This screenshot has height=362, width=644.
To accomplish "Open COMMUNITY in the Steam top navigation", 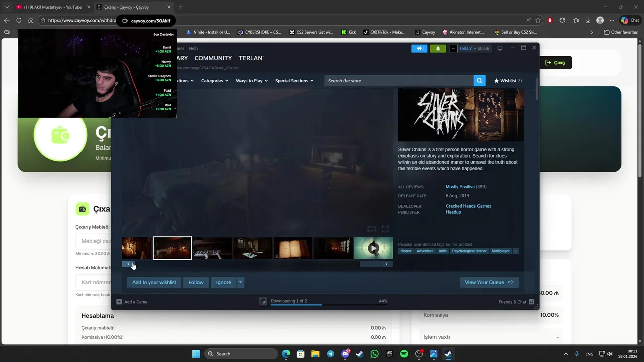I will pos(213,58).
